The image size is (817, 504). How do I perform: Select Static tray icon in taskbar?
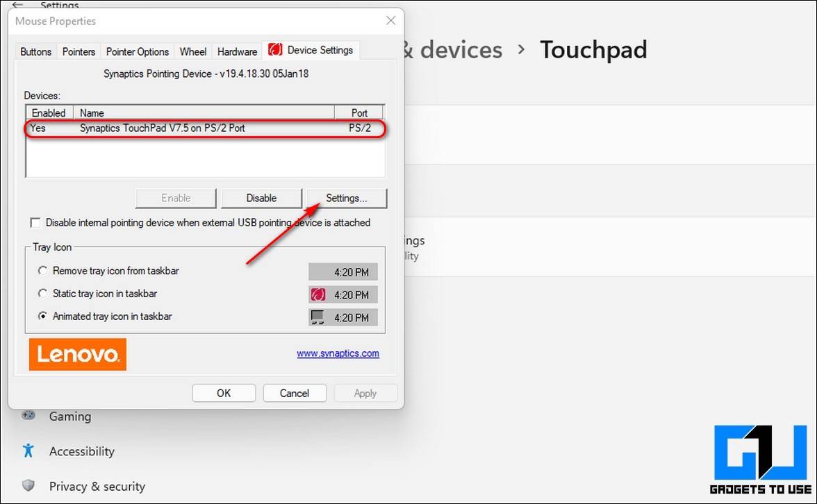(43, 294)
